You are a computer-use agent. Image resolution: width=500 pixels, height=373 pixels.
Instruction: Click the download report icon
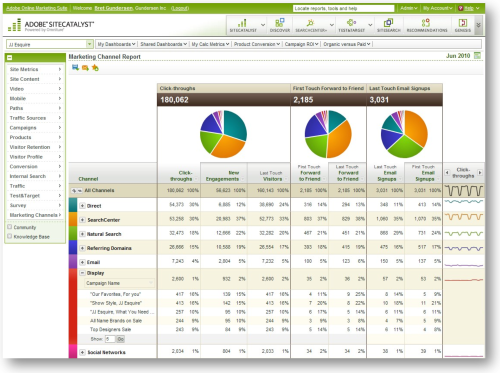75,68
